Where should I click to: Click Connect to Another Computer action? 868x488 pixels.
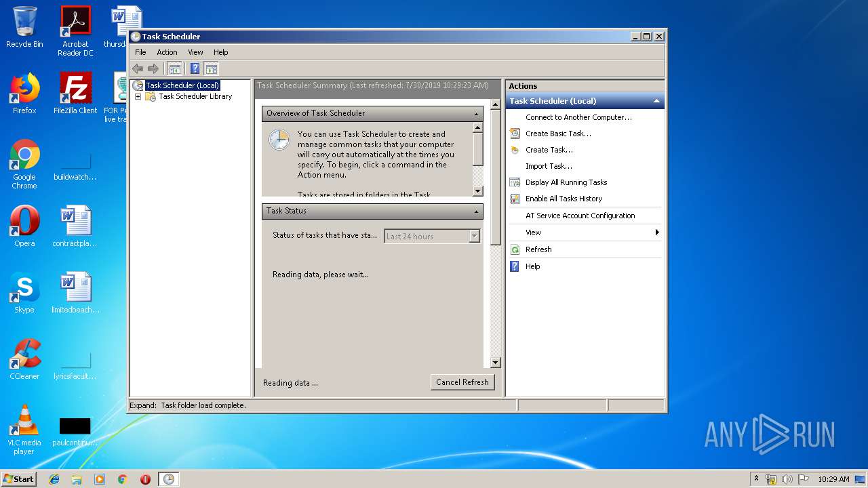[x=578, y=117]
